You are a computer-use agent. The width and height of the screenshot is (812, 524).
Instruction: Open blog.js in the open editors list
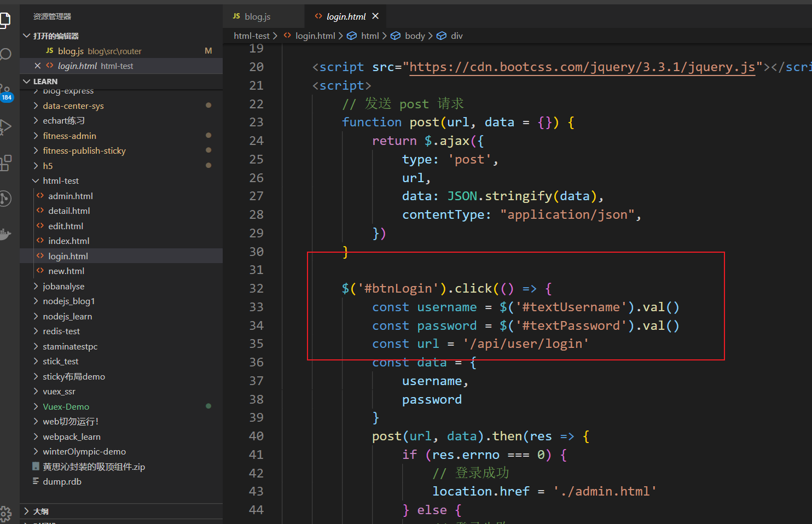pos(71,51)
